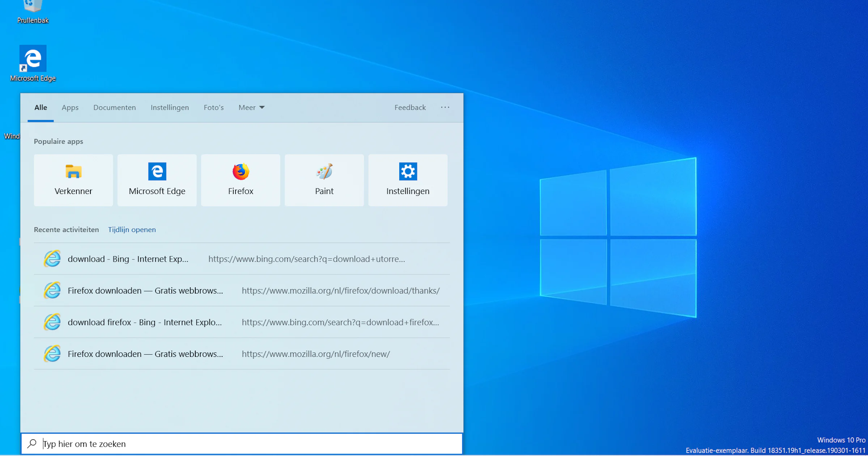
Task: Open the more options ellipsis menu
Action: [445, 107]
